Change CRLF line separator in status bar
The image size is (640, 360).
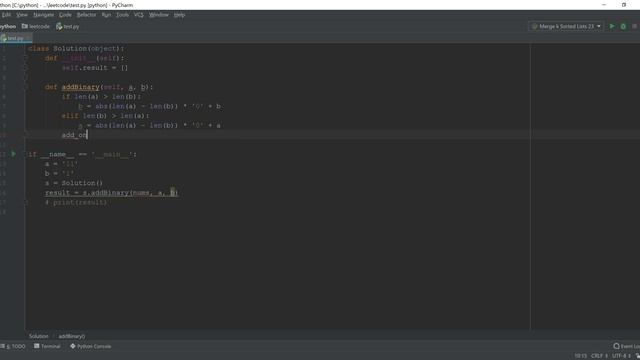coord(599,356)
